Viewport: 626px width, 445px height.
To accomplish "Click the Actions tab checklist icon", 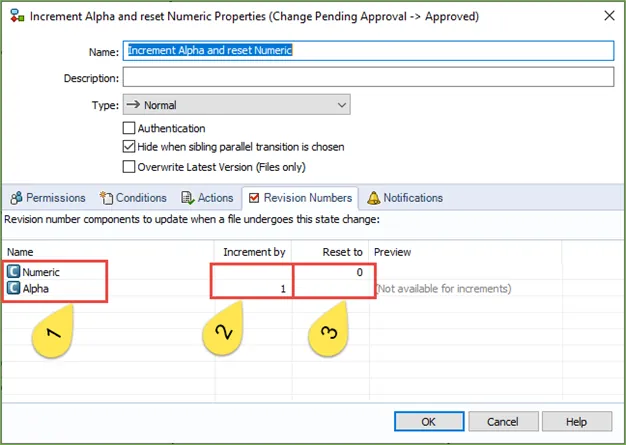I will 188,198.
